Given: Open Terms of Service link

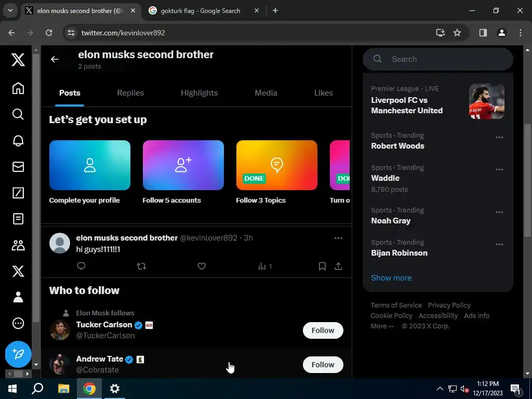Looking at the screenshot, I should 396,305.
